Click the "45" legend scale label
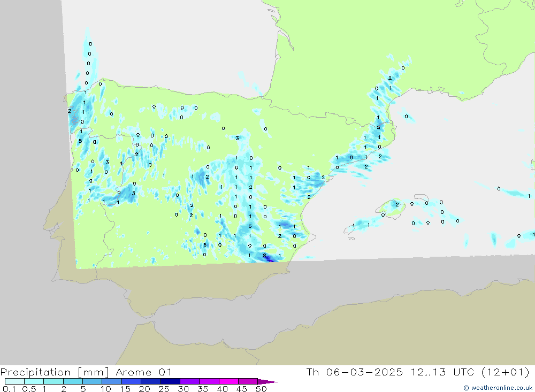The width and height of the screenshot is (535, 392). pyautogui.click(x=242, y=389)
